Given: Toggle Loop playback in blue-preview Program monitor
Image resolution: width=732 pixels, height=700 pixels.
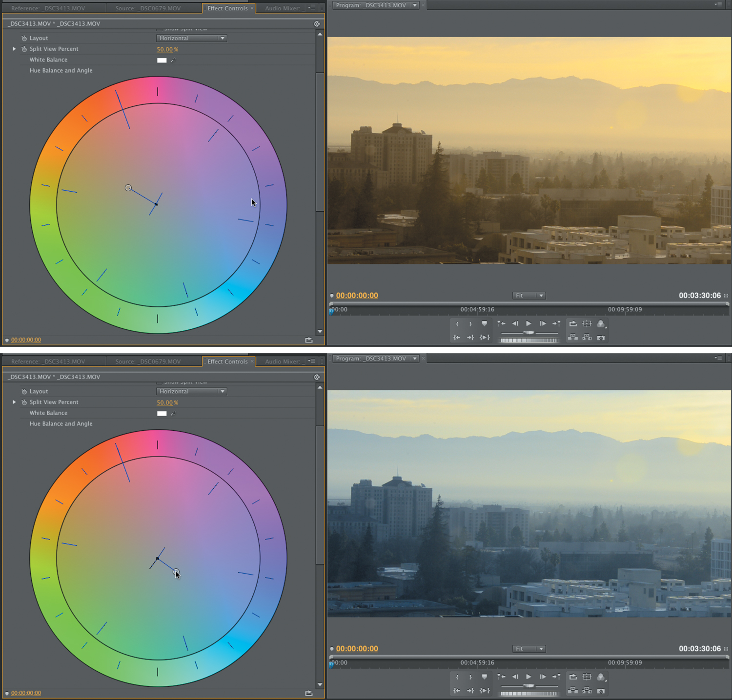Looking at the screenshot, I should click(x=573, y=677).
